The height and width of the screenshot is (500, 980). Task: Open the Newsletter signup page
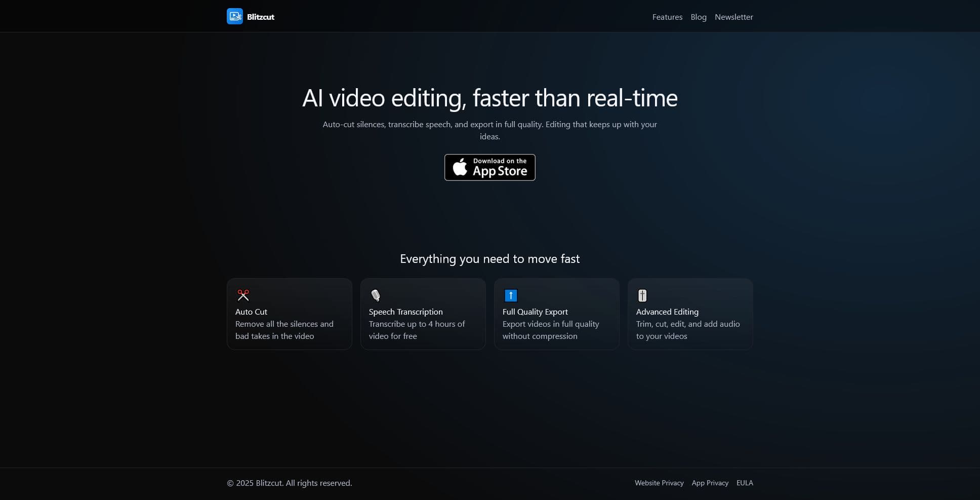coord(733,17)
